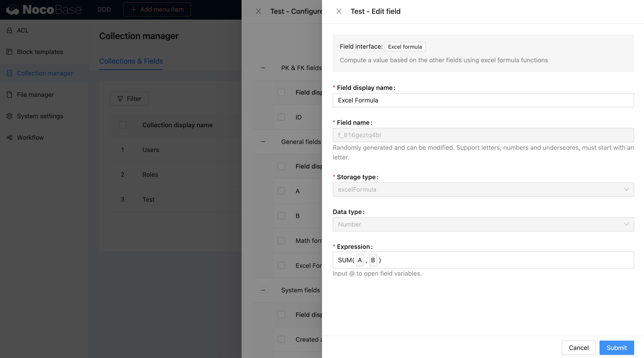Click the Block templates sidebar icon

pos(9,52)
